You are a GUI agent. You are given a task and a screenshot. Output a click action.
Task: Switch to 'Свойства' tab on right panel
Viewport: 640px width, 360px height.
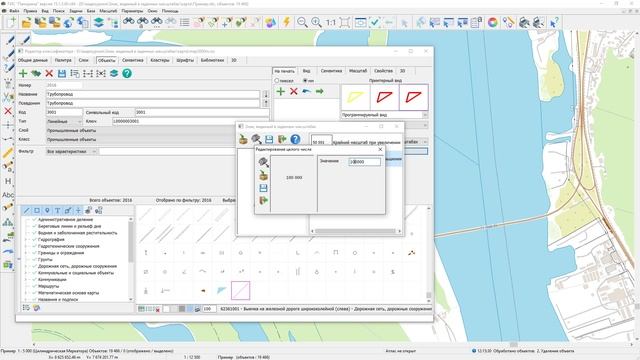(x=383, y=71)
